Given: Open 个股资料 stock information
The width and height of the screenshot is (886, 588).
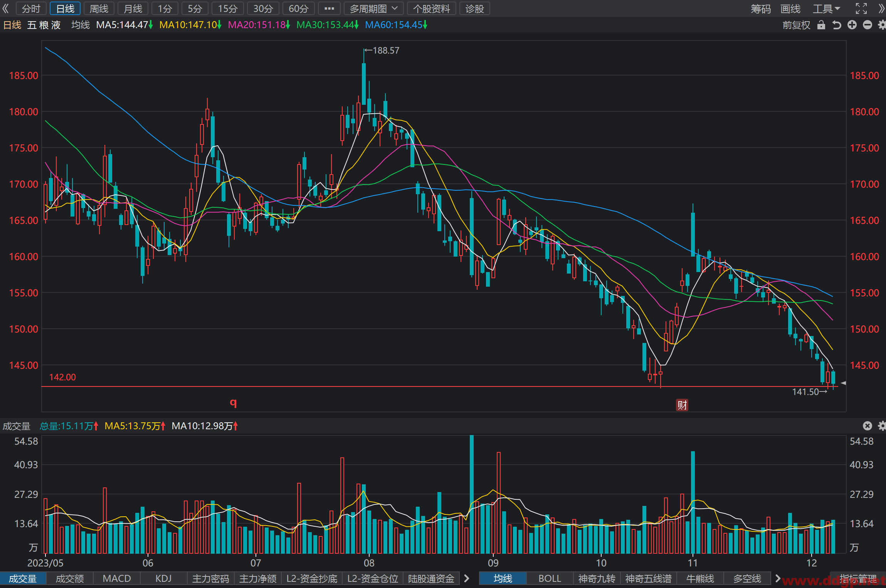Looking at the screenshot, I should point(432,8).
